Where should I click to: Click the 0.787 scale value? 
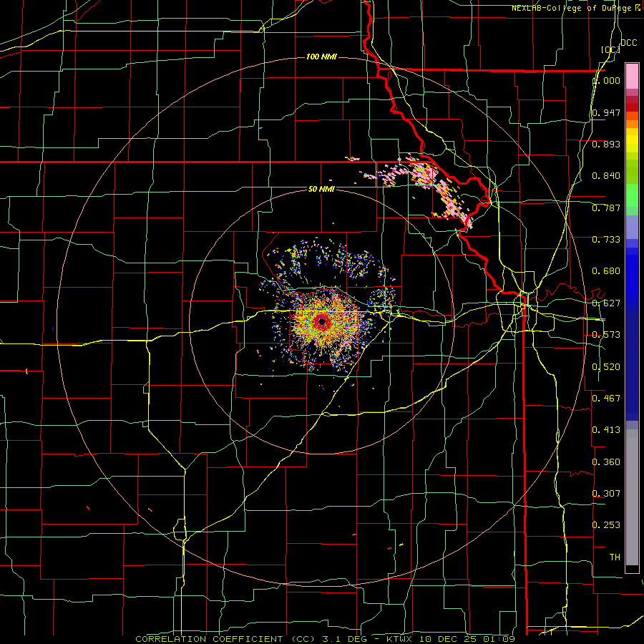click(606, 208)
